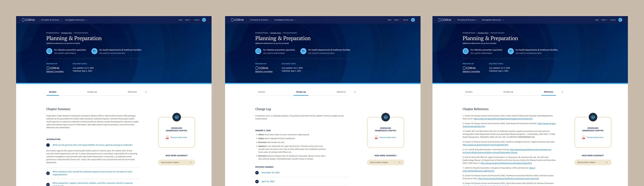The width and height of the screenshot is (644, 186).
Task: Click the CORHA logo in the right page navbar
Action: point(445,20)
